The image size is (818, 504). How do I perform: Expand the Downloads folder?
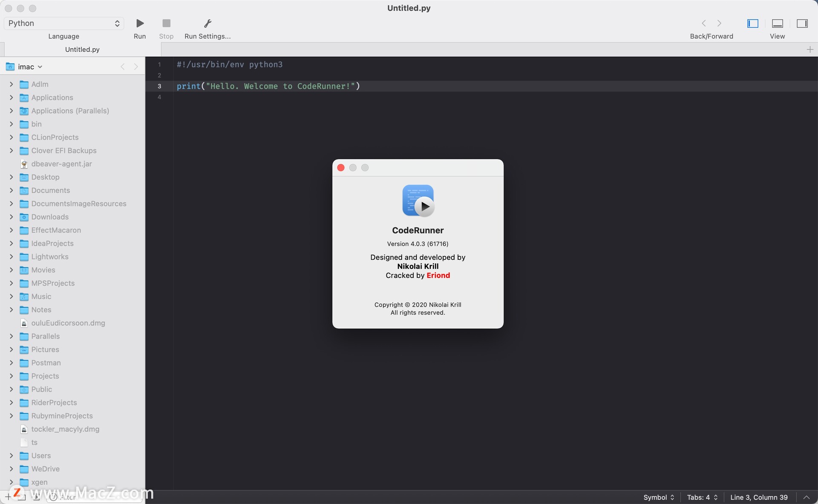point(12,217)
